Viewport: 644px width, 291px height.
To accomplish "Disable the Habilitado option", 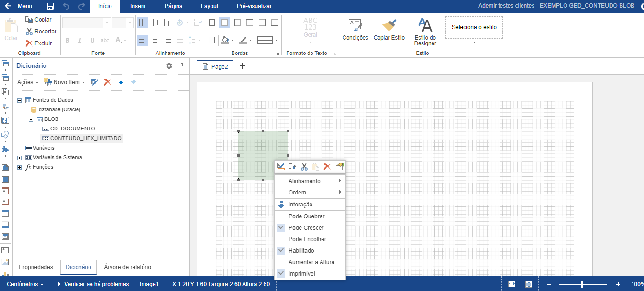I will pyautogui.click(x=301, y=251).
